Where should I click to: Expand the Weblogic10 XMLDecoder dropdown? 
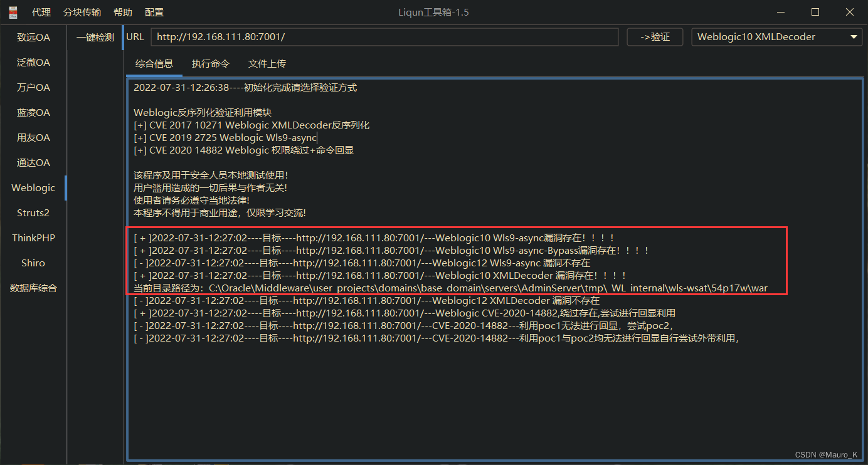point(777,37)
